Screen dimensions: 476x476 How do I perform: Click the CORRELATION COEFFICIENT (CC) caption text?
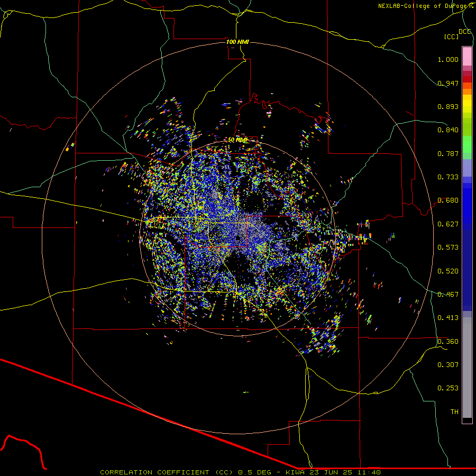167,472
